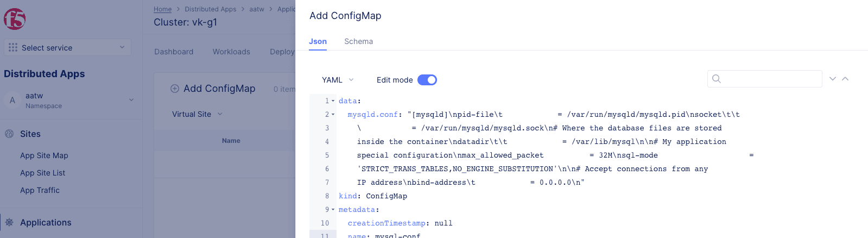This screenshot has width=868, height=238.
Task: Expand the aatw Namespace selector
Action: tap(131, 100)
